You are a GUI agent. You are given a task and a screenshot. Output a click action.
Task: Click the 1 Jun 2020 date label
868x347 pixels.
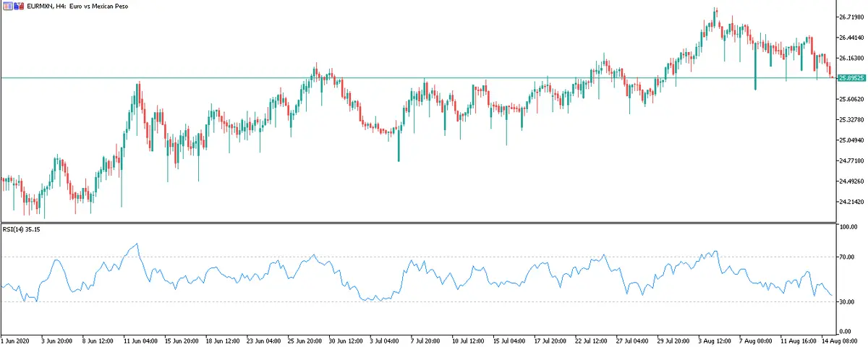(x=17, y=340)
